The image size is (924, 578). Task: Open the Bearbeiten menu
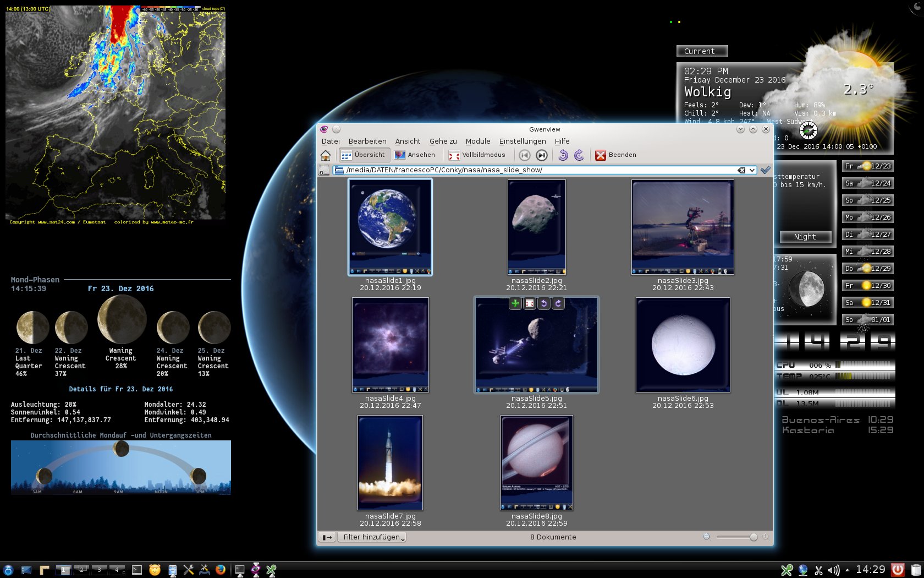(367, 141)
